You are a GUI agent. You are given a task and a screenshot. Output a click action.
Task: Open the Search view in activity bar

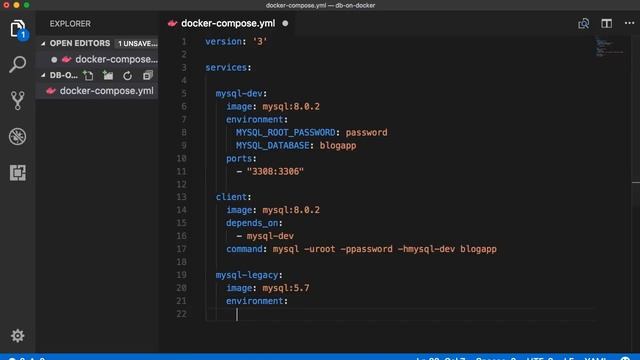18,64
